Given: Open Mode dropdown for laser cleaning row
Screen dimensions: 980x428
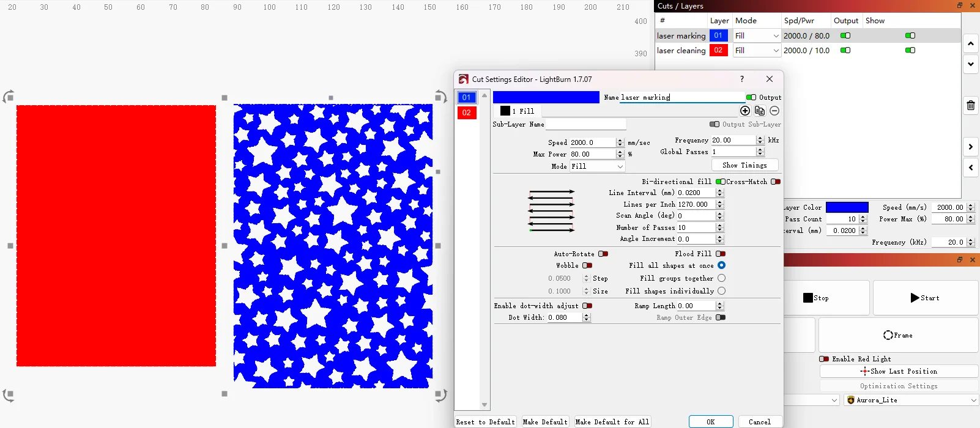Looking at the screenshot, I should point(757,50).
